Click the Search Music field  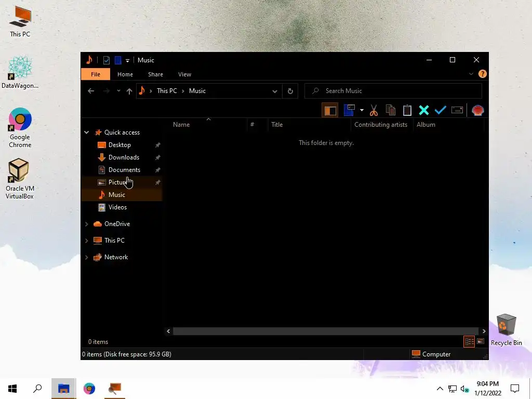point(393,91)
